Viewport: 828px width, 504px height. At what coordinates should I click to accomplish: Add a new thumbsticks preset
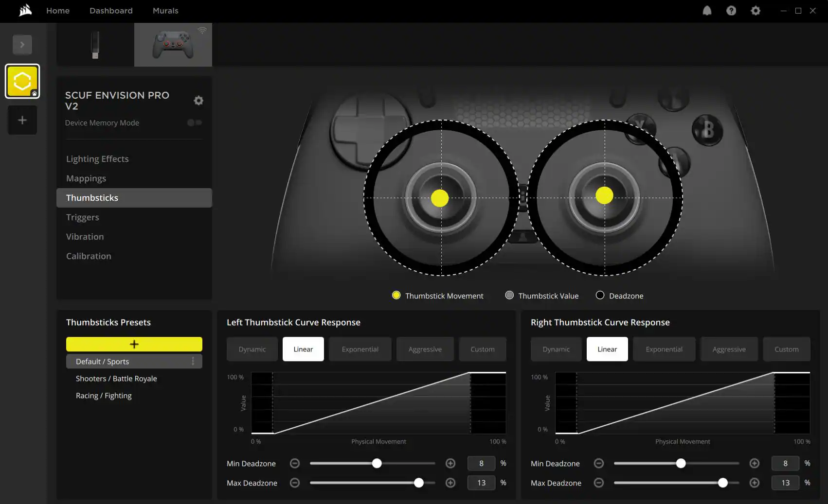tap(134, 344)
